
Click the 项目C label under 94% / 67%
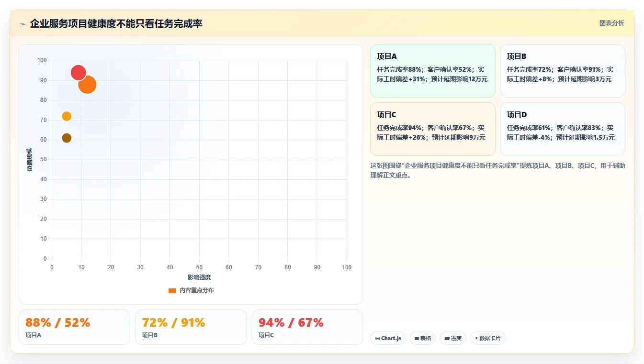point(266,335)
